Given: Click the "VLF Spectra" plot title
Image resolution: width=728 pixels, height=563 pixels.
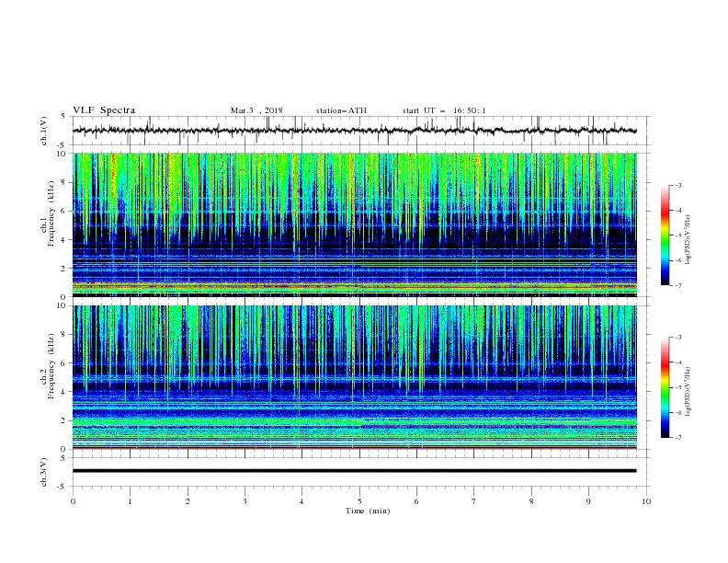Looking at the screenshot, I should (x=104, y=110).
